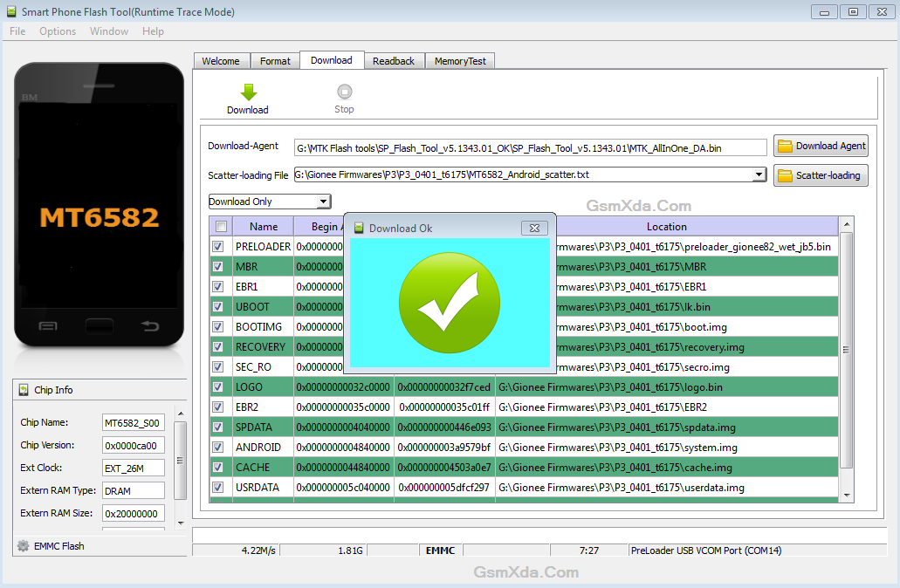Uncheck the RECOVERY partition checkbox
Viewport: 900px width, 588px height.
[218, 347]
